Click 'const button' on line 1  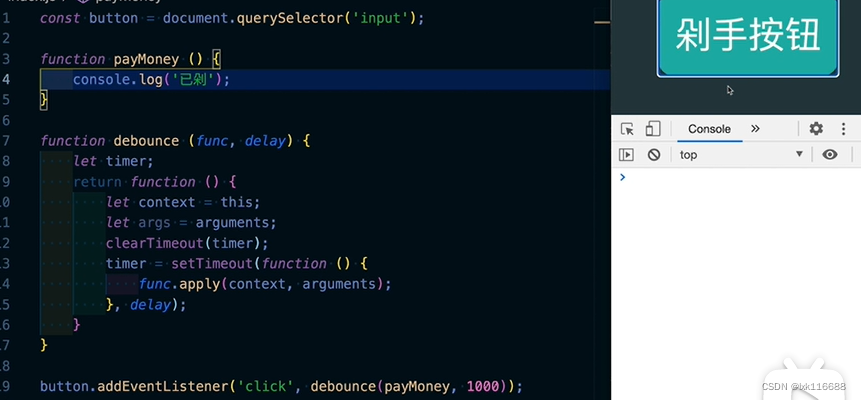(x=89, y=18)
